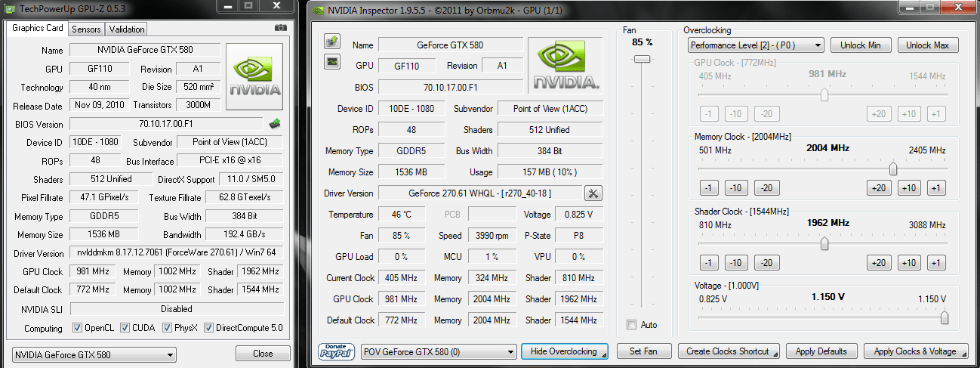Click the +1 button under Memory Clock
The image size is (980, 368).
(x=935, y=188)
